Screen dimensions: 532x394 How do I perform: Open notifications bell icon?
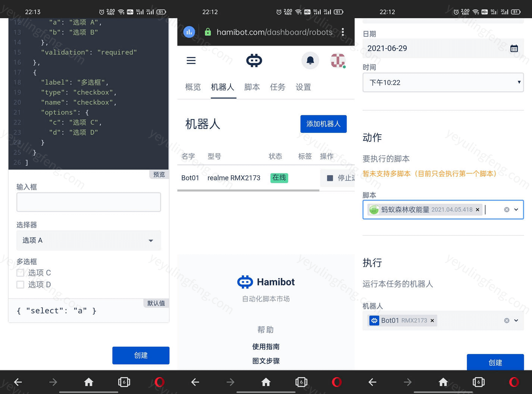310,60
